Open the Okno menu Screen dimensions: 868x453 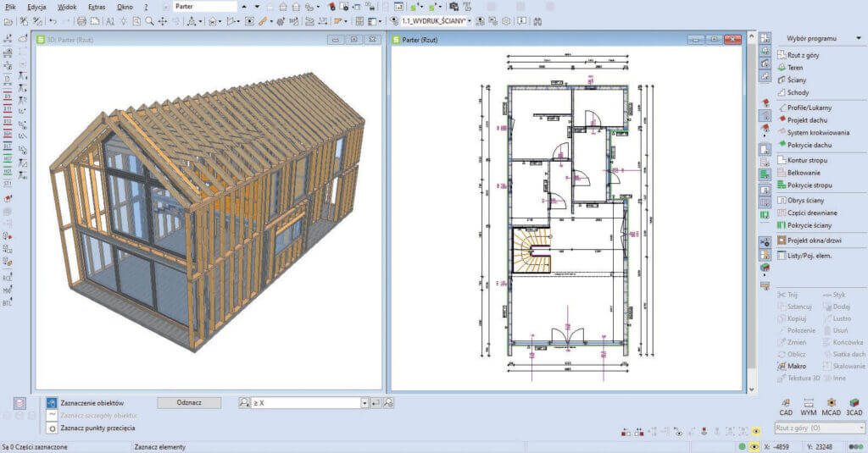pos(125,7)
